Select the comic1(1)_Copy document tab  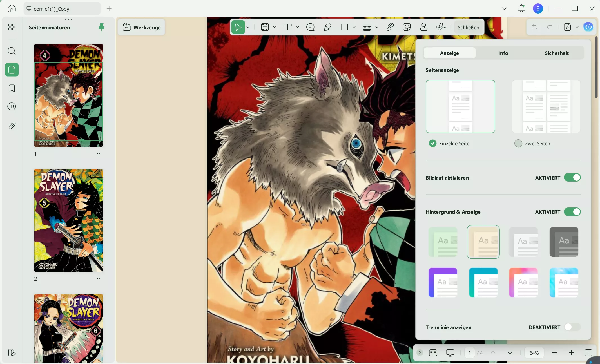click(62, 9)
